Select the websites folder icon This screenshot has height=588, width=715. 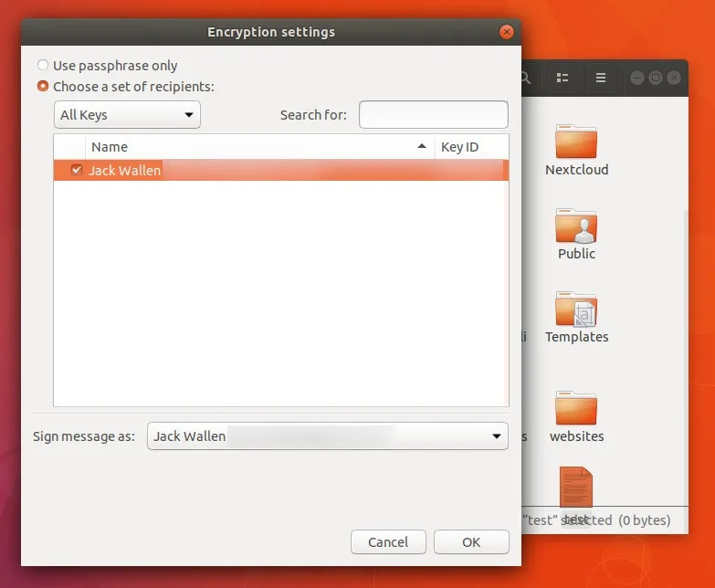(576, 408)
